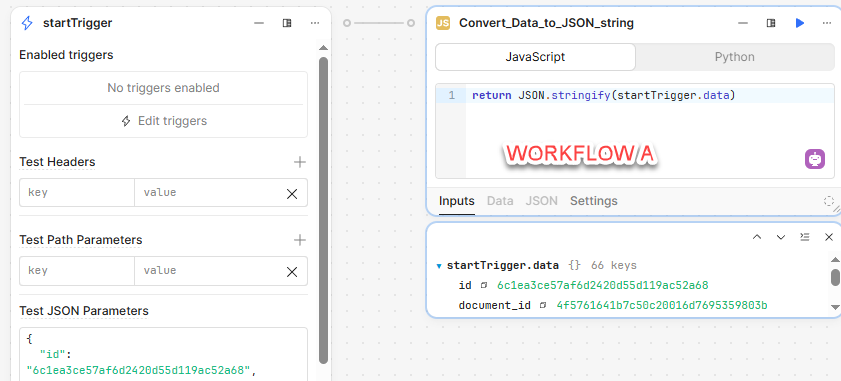Viewport: 841px width, 381px height.
Task: Open the JSON tab
Action: 542,201
